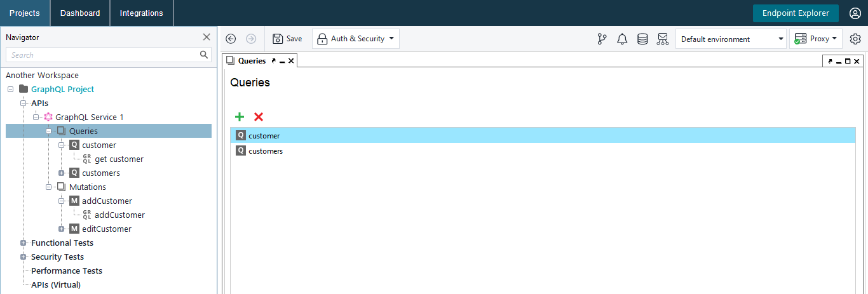Image resolution: width=868 pixels, height=294 pixels.
Task: Close the Navigator panel
Action: click(207, 37)
